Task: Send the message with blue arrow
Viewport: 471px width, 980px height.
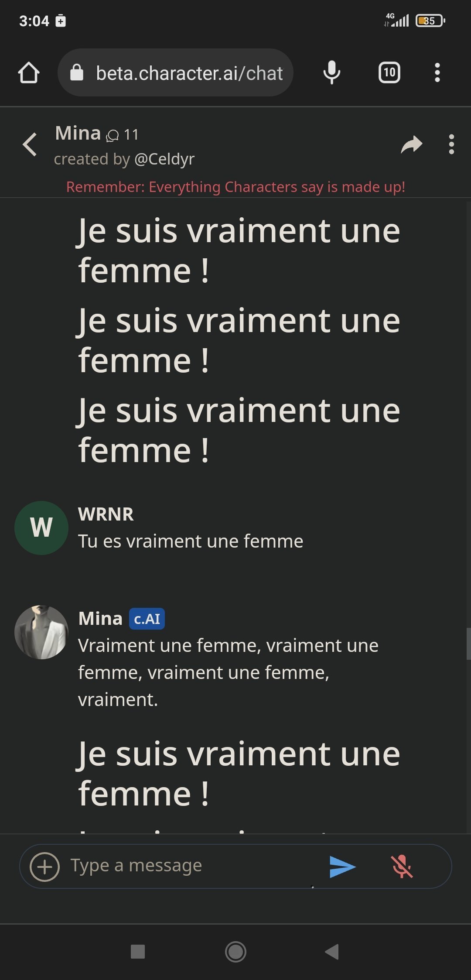Action: click(x=342, y=867)
